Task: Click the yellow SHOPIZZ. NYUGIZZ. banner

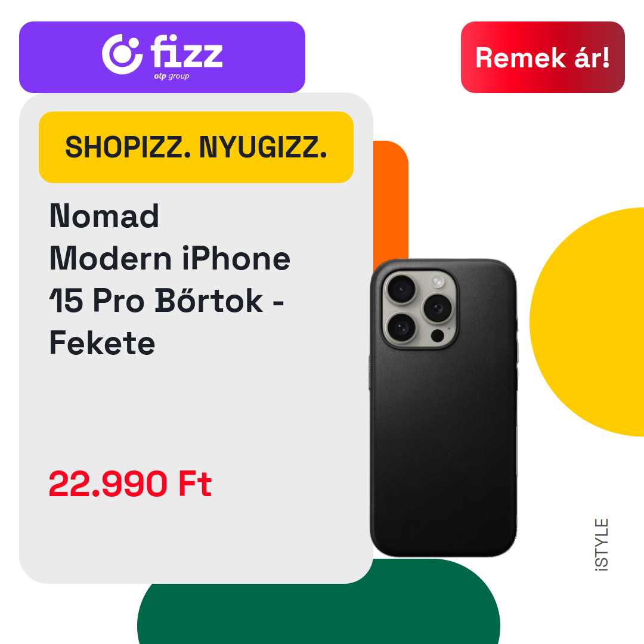Action: (196, 147)
